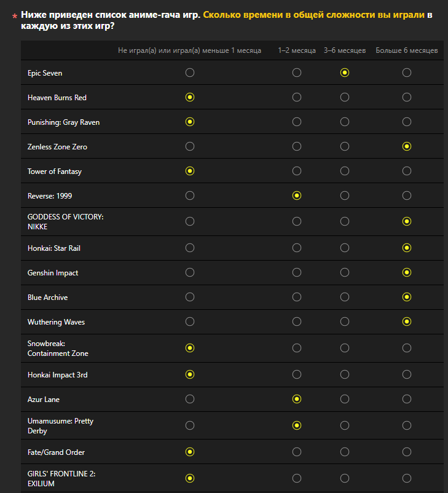Screen dimensions: 448x493
Task: Select '3–6 месяцев' for Honkai Impact 3rd
Action: 345,374
